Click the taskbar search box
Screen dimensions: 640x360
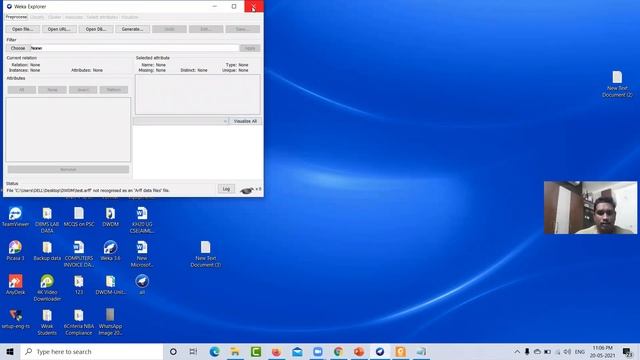pos(91,351)
